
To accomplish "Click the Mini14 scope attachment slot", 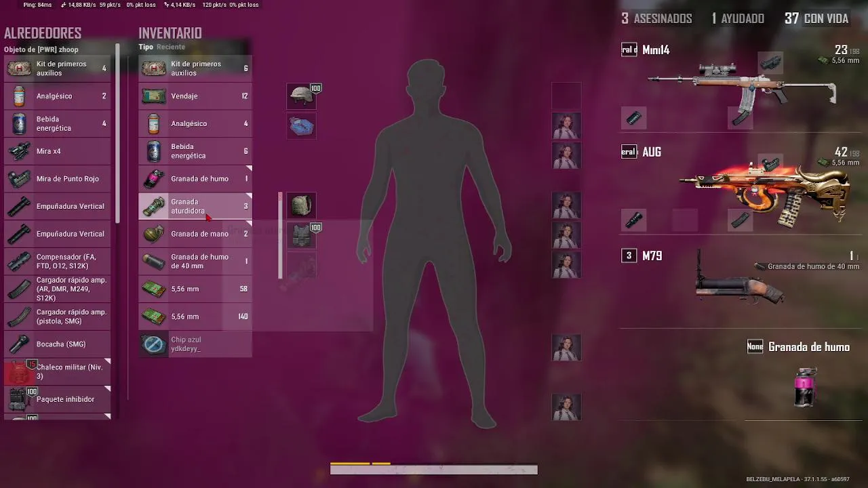I will (770, 63).
